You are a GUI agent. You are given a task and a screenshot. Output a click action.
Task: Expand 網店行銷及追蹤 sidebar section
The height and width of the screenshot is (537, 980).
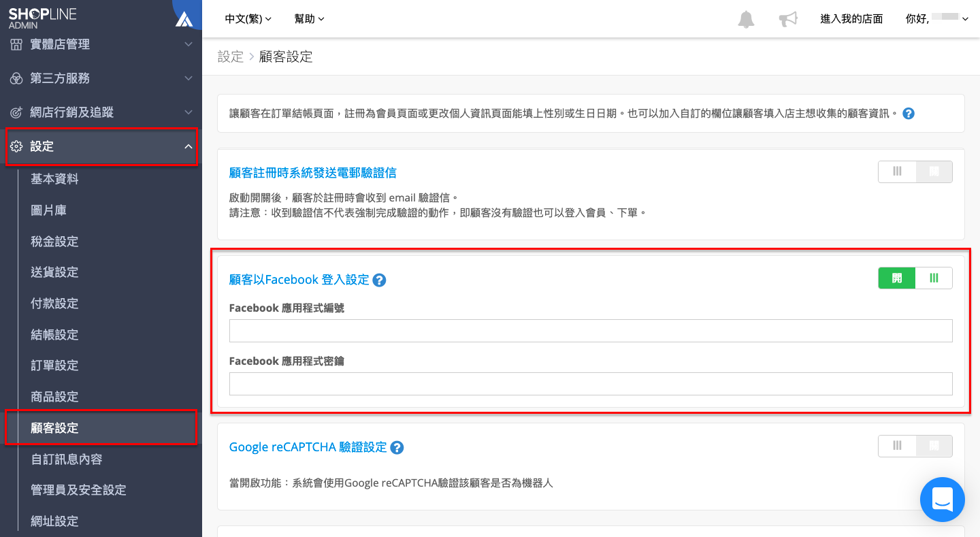tap(101, 112)
